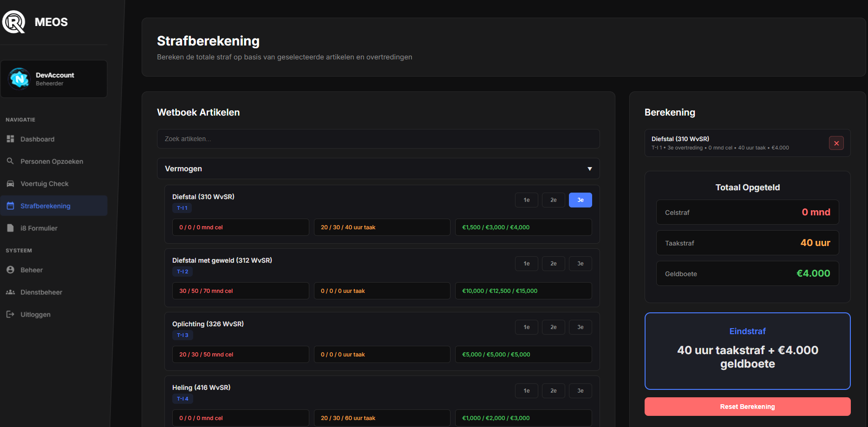Open the Beheer menu item

tap(32, 270)
